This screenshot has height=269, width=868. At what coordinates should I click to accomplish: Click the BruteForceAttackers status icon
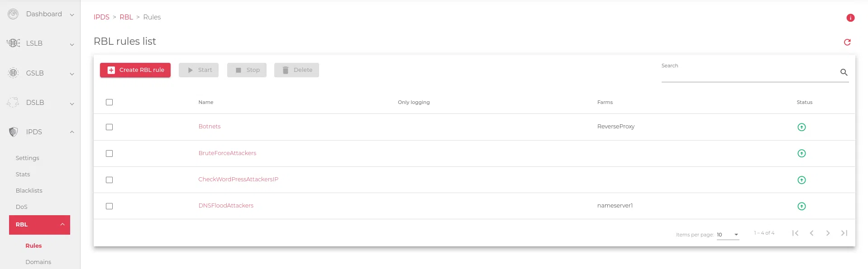pos(801,153)
